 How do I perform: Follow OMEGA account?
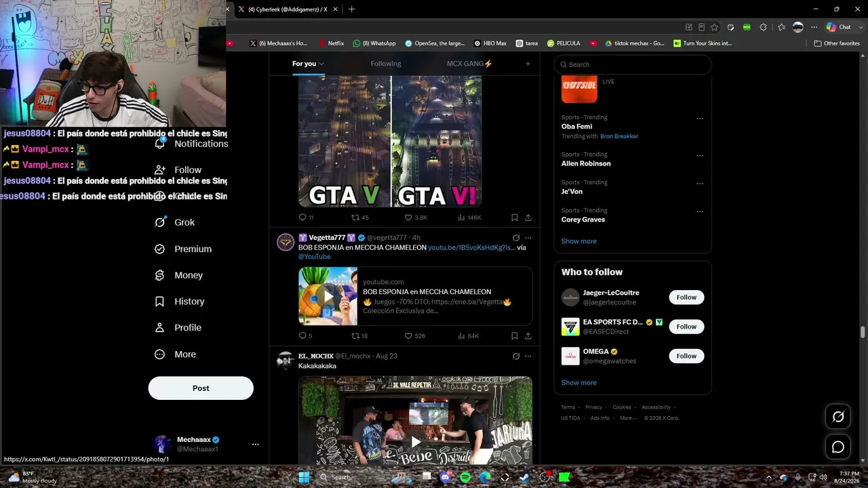tap(686, 356)
